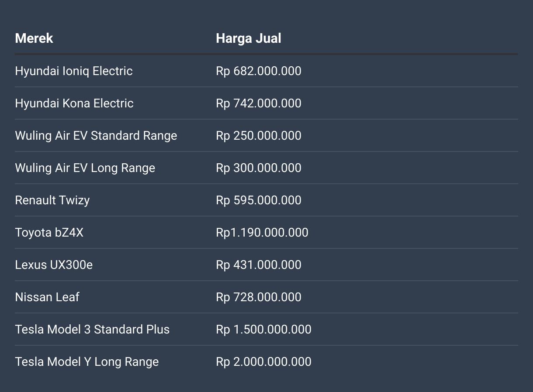
Task: Select the Renault Twizy row
Action: 266,200
